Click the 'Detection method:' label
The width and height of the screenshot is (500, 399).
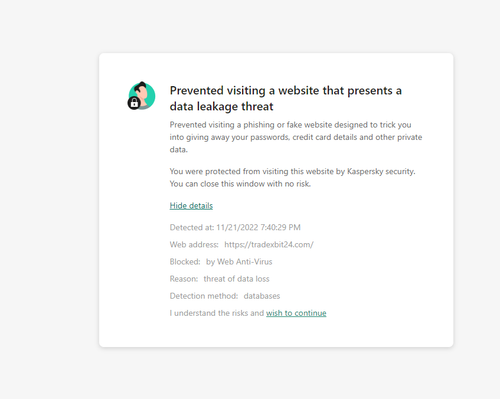204,296
